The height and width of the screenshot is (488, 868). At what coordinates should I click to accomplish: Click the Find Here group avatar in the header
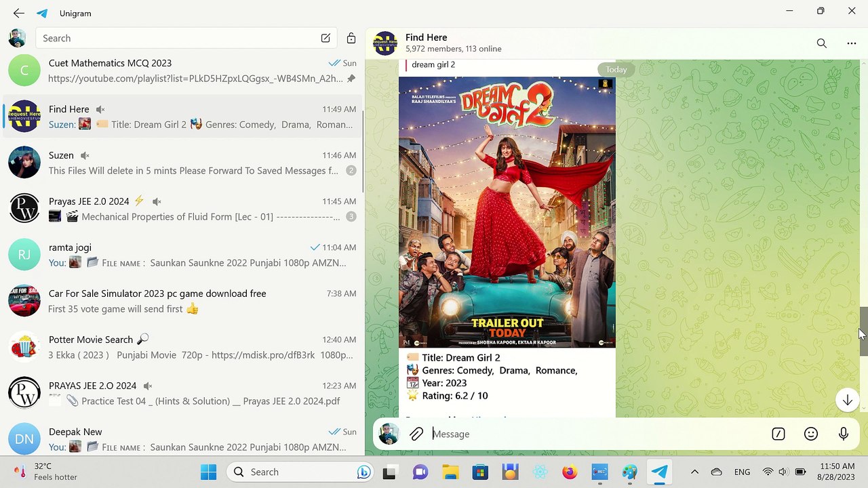pos(385,43)
